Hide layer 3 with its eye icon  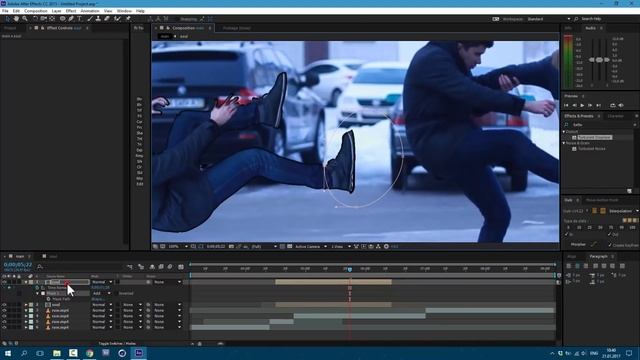[x=4, y=311]
